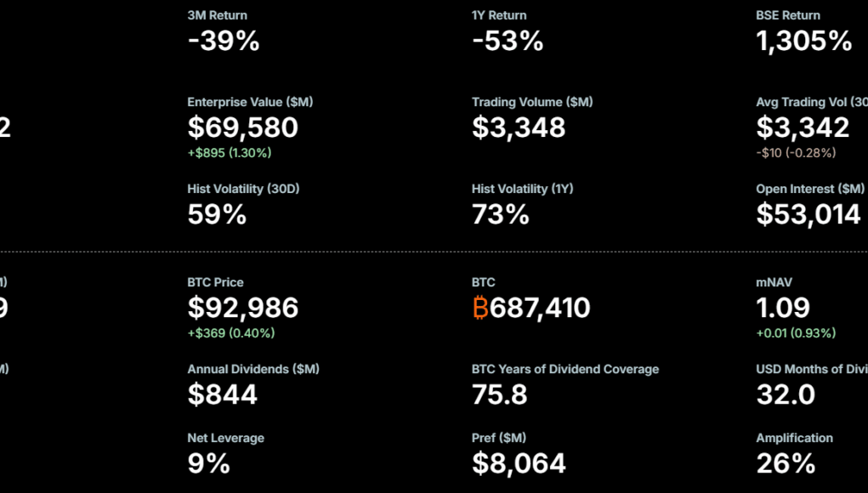
Task: Select the BTC holdings 687,410 number
Action: pos(540,308)
